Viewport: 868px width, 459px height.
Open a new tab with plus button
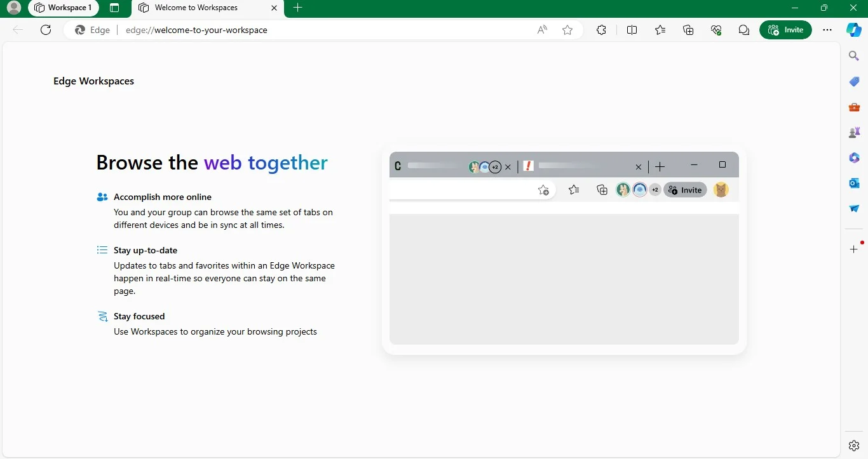pyautogui.click(x=297, y=8)
